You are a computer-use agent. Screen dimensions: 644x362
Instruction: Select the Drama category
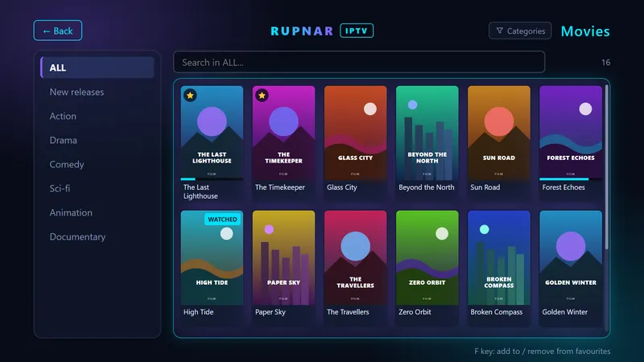[97, 140]
